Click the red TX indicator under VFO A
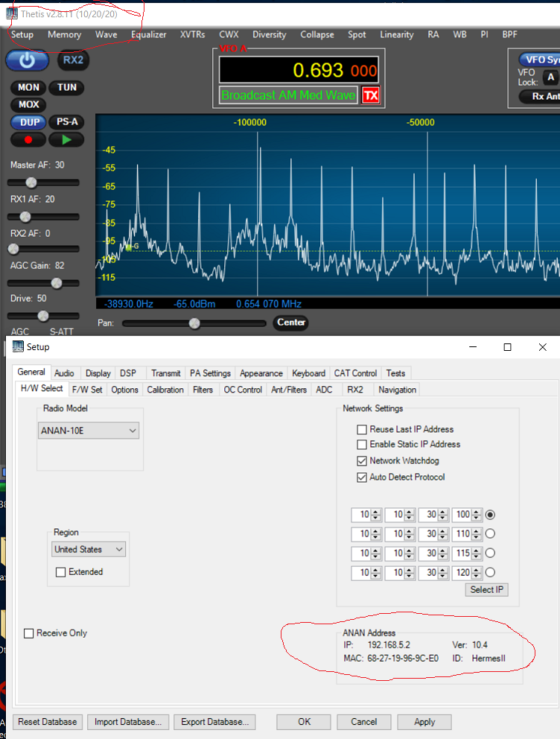Screen dimensions: 560x739 tap(371, 95)
